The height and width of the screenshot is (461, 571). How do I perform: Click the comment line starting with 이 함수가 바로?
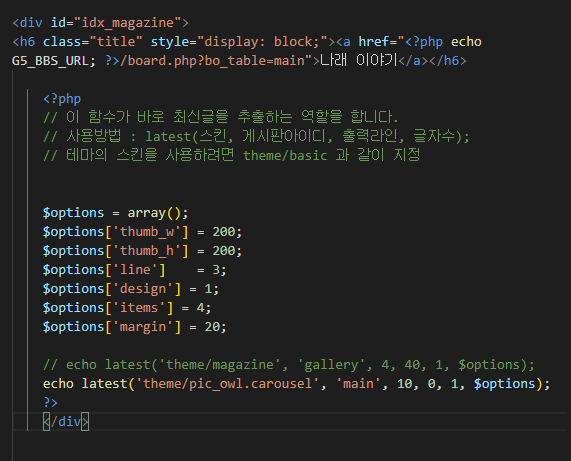coord(220,118)
